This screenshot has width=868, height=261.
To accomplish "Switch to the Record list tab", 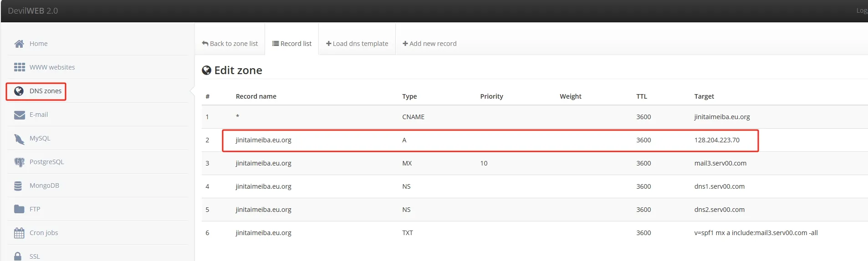I will pyautogui.click(x=292, y=44).
